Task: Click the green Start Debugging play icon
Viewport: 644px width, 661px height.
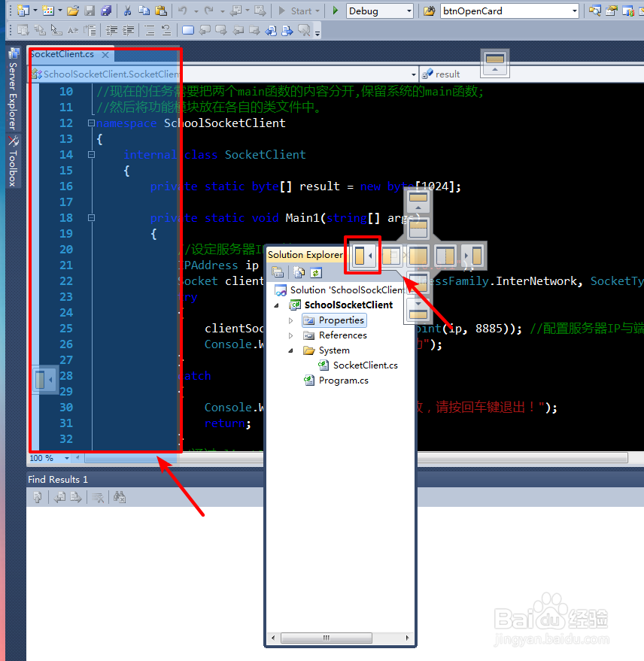Action: click(336, 11)
